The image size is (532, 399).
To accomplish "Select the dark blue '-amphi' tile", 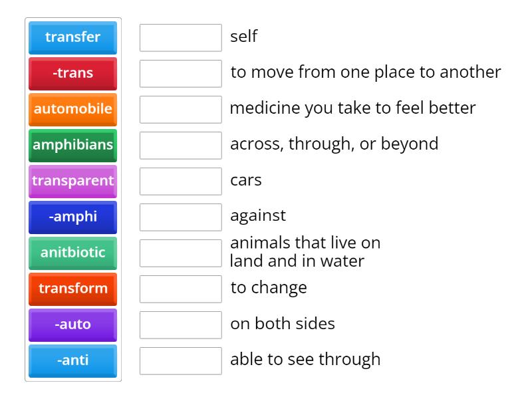I will [x=72, y=217].
